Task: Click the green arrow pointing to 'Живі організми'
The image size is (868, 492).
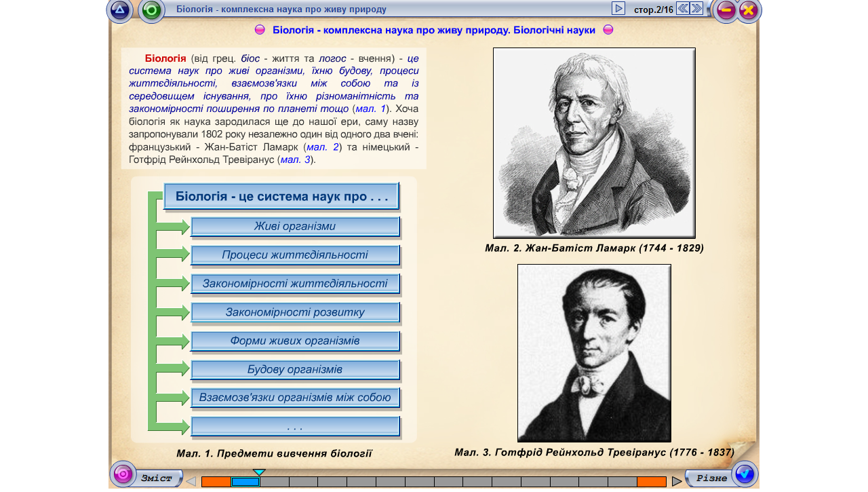Action: coord(174,227)
